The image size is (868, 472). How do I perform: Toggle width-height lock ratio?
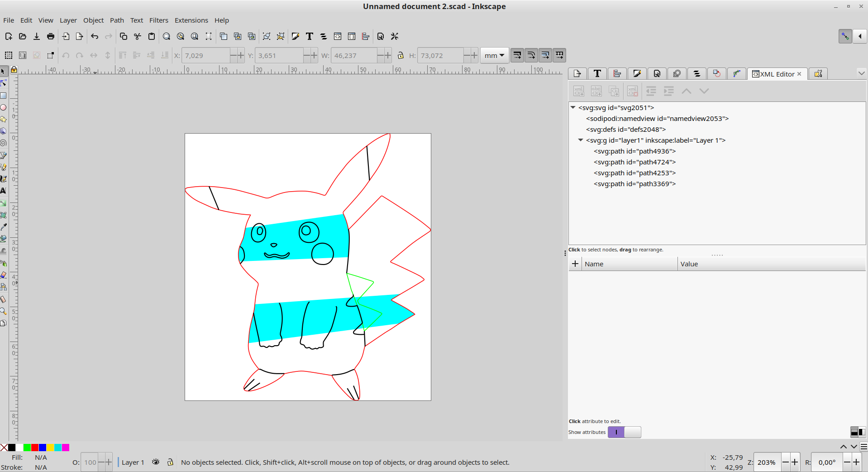[x=401, y=55]
